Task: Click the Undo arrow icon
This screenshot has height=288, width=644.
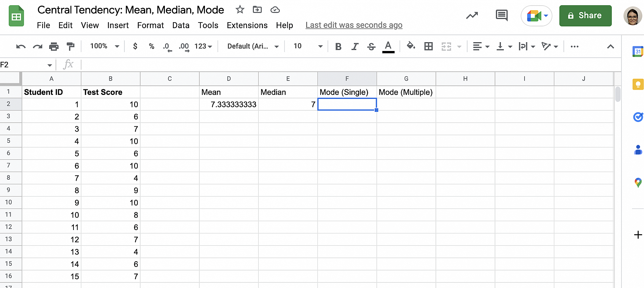Action: tap(21, 46)
